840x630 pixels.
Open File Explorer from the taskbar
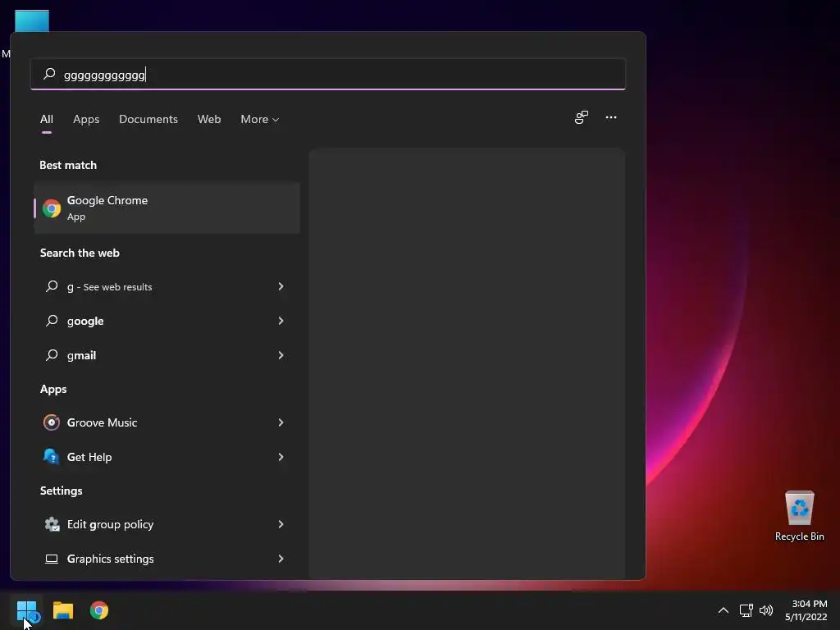click(x=63, y=610)
